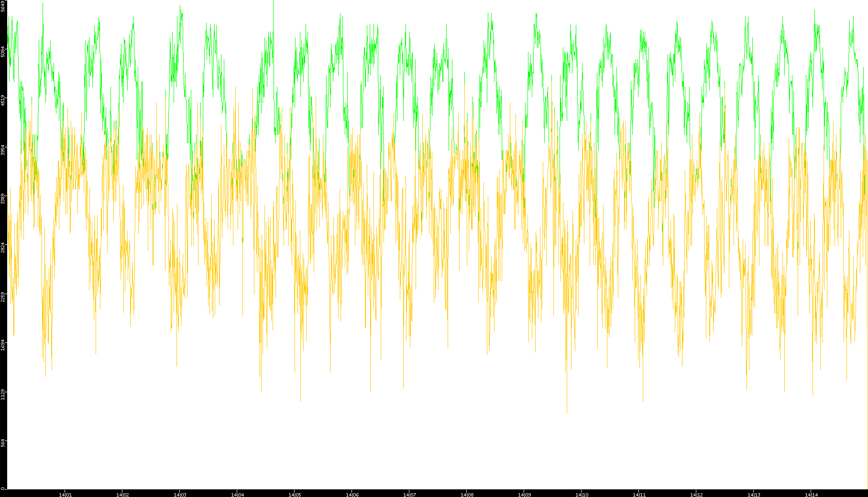Viewport: 868px width, 497px height.
Task: Pick the 3954 value axis label
Action: click(x=3, y=149)
